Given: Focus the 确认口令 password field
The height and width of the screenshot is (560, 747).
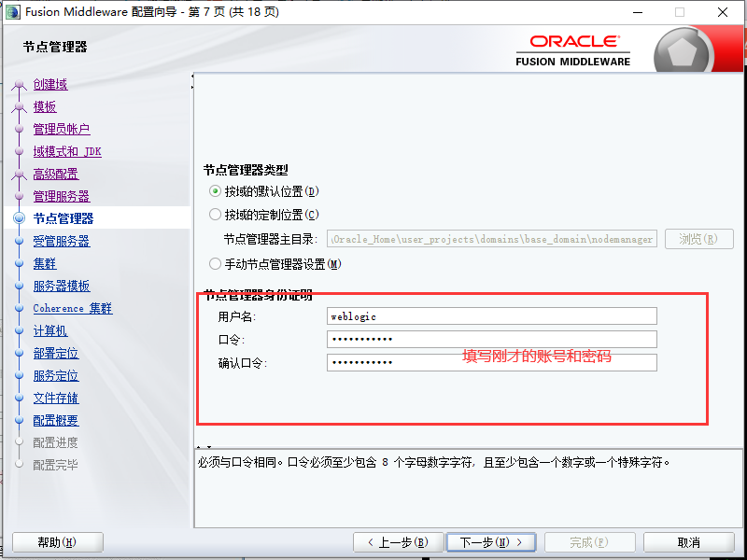Looking at the screenshot, I should [x=492, y=363].
